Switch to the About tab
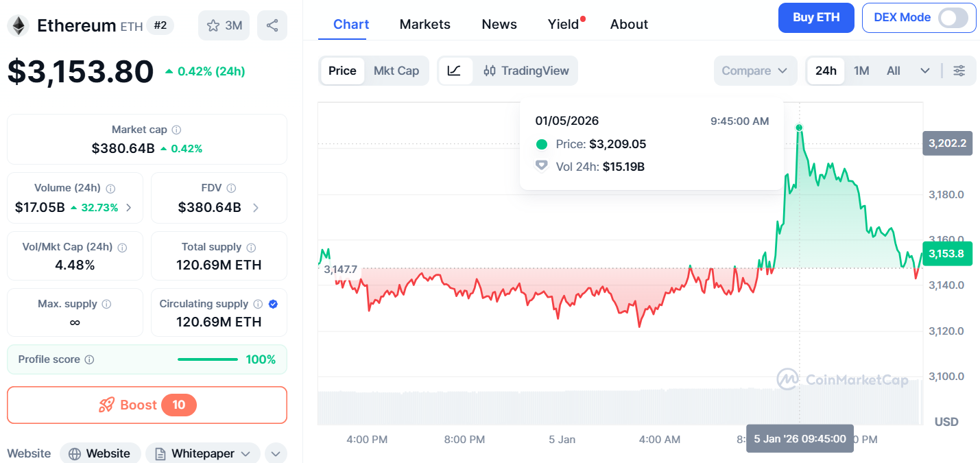This screenshot has width=980, height=463. pos(629,24)
